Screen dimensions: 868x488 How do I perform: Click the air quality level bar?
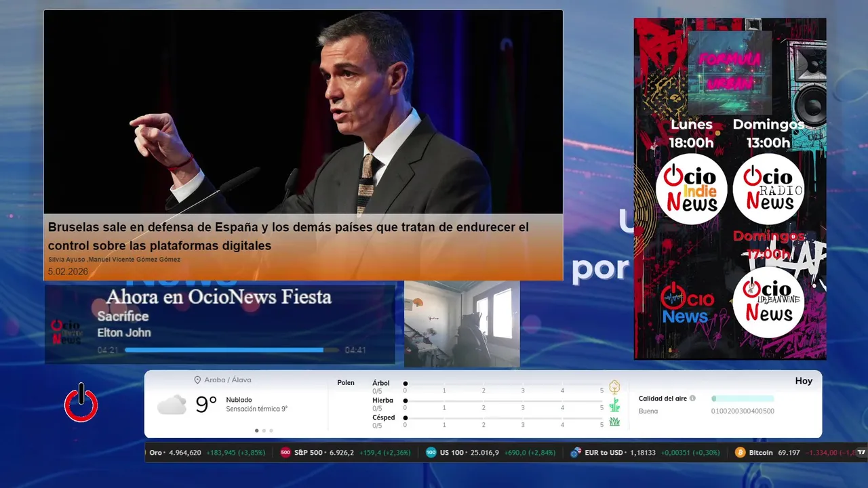point(743,399)
